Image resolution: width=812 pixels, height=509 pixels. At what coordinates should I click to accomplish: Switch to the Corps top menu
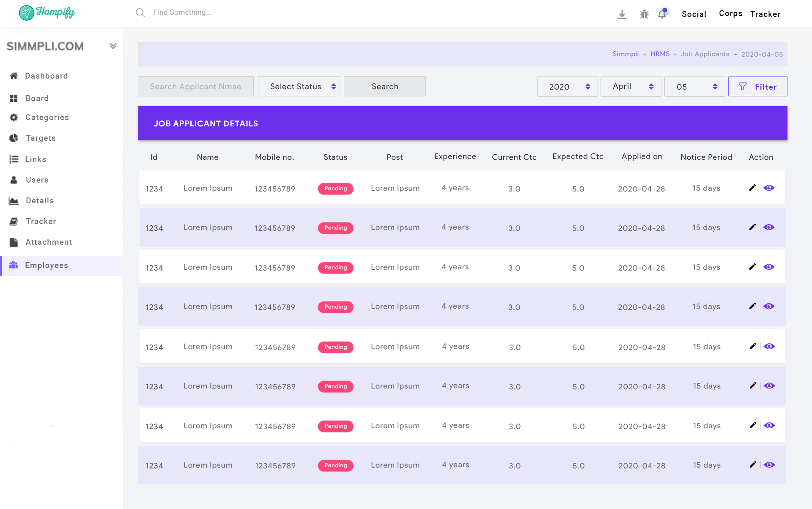click(x=730, y=14)
